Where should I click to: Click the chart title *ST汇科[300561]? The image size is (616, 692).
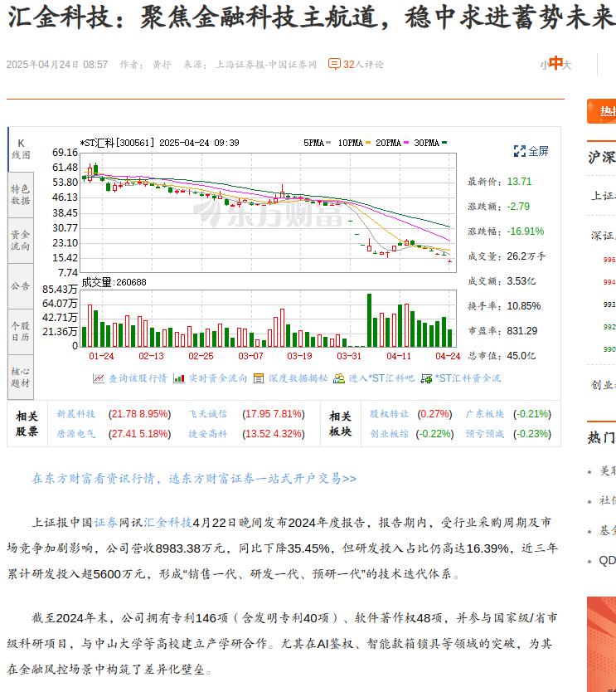click(x=117, y=143)
